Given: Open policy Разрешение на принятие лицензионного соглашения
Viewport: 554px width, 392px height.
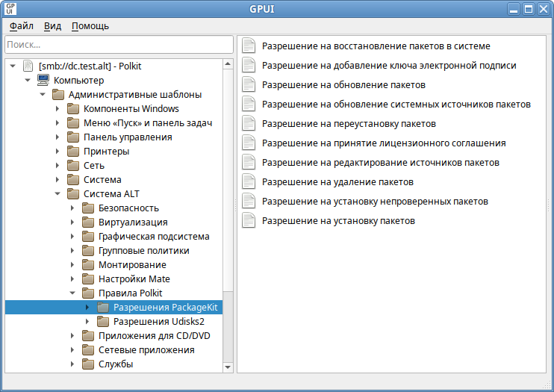Looking at the screenshot, I should (x=384, y=143).
